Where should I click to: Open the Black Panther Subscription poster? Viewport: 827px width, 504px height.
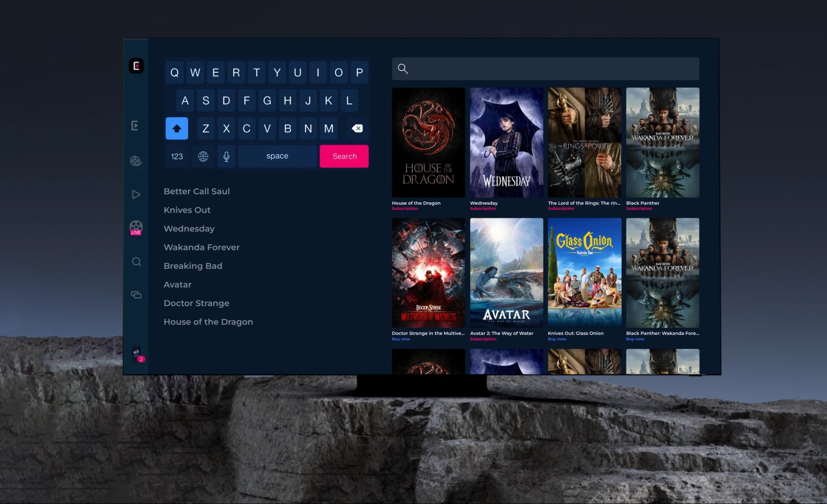(x=663, y=143)
